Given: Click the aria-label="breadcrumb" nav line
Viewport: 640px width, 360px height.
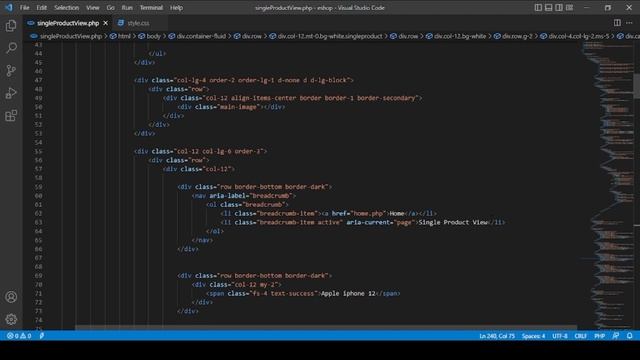Looking at the screenshot, I should pyautogui.click(x=244, y=196).
